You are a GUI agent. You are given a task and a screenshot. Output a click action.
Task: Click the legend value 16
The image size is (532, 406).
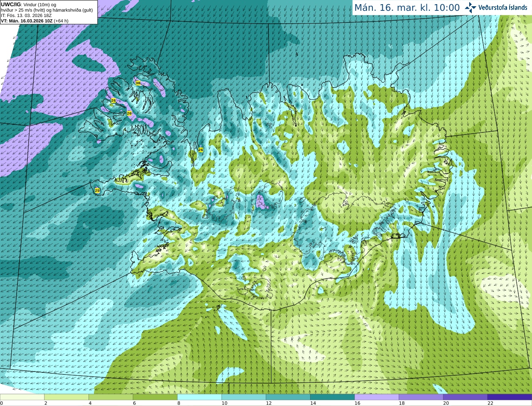357,403
